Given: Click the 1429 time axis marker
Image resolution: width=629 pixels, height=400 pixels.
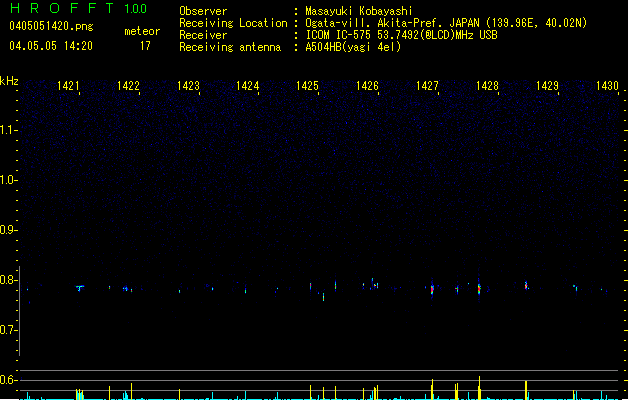Looking at the screenshot, I should 547,85.
